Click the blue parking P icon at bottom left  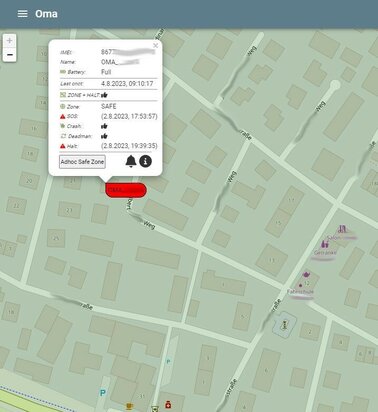(103, 393)
